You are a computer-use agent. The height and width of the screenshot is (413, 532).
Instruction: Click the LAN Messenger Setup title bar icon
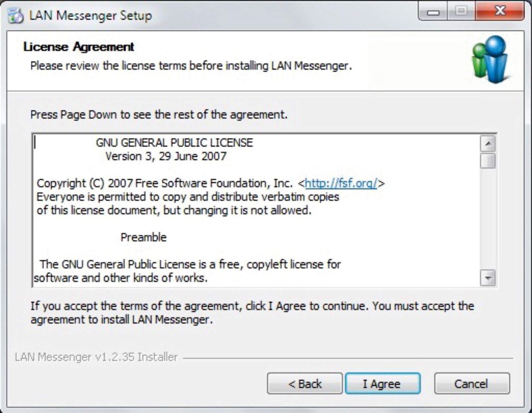tap(15, 15)
